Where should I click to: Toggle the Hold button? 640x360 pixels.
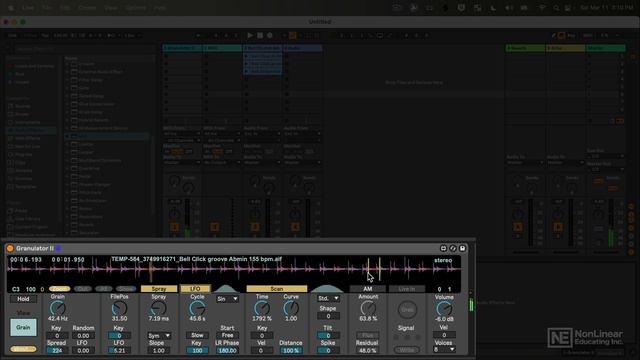23,299
